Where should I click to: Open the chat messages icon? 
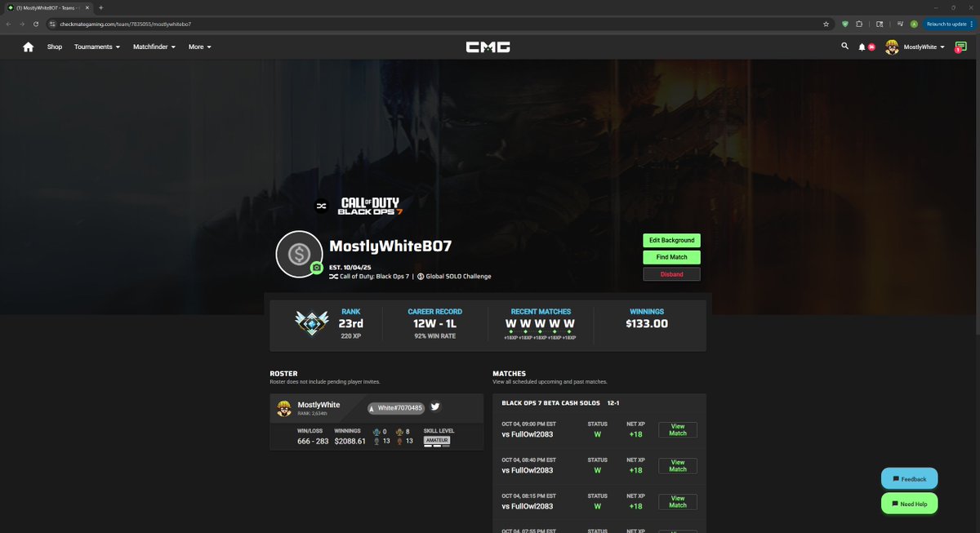tap(960, 47)
